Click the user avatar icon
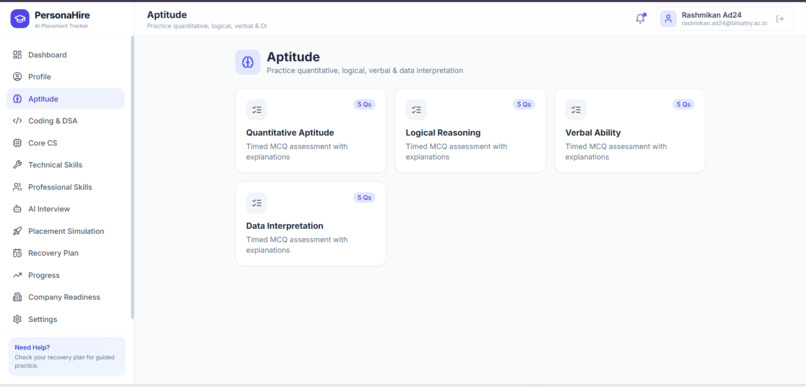Image resolution: width=806 pixels, height=387 pixels. tap(668, 19)
